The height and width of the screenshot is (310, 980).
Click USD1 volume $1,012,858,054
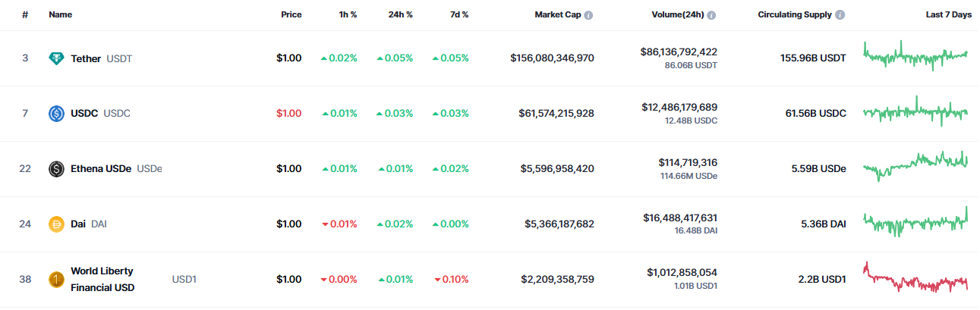click(682, 273)
